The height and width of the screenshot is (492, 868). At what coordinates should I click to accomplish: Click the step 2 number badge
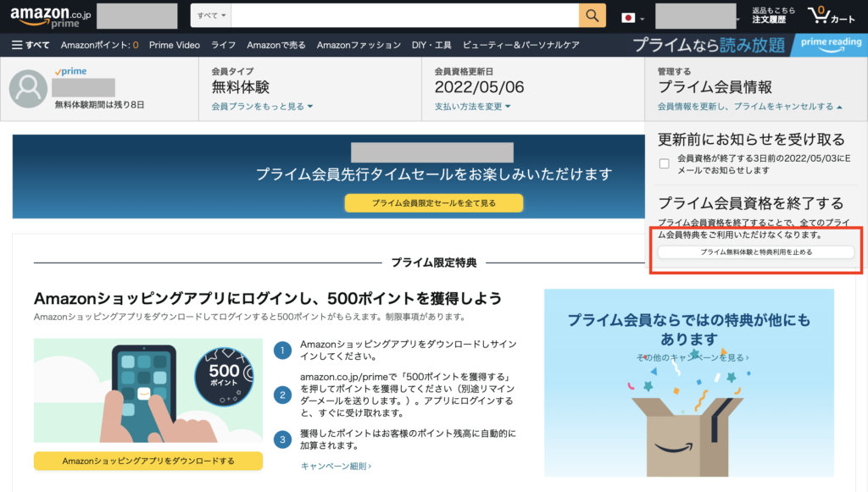pyautogui.click(x=283, y=395)
